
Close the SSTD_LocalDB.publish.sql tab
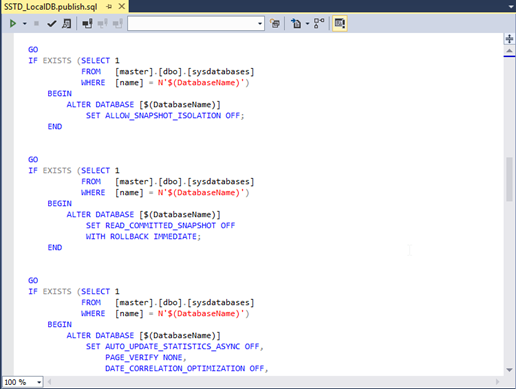(122, 6)
